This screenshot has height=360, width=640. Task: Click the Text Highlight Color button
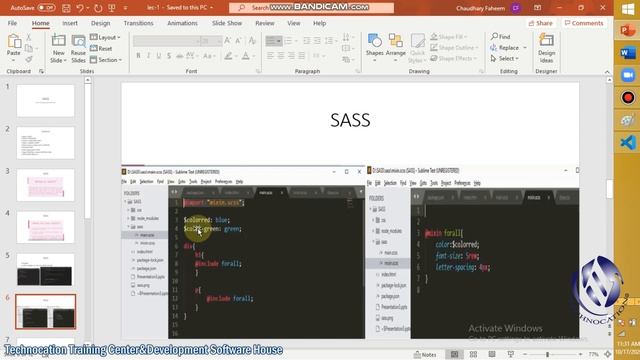coord(229,56)
